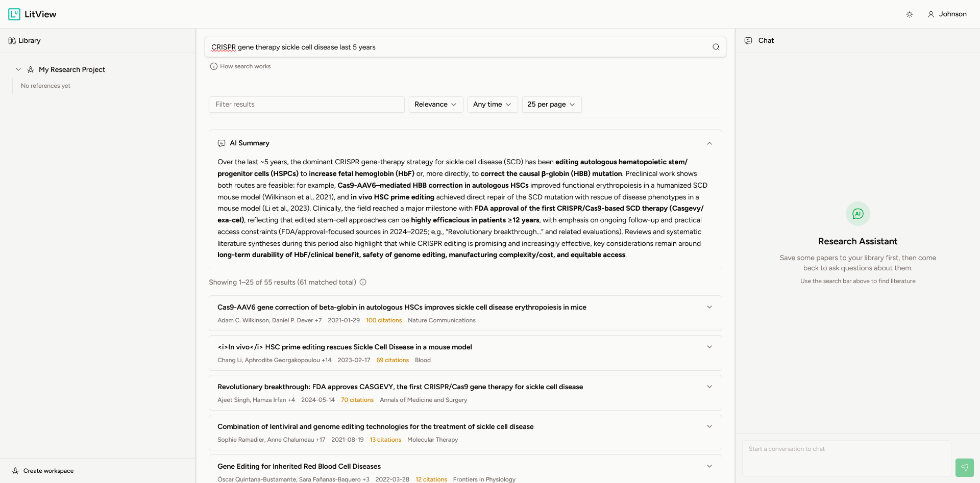Click the AI Summary speech-bubble icon
980x483 pixels.
(222, 143)
